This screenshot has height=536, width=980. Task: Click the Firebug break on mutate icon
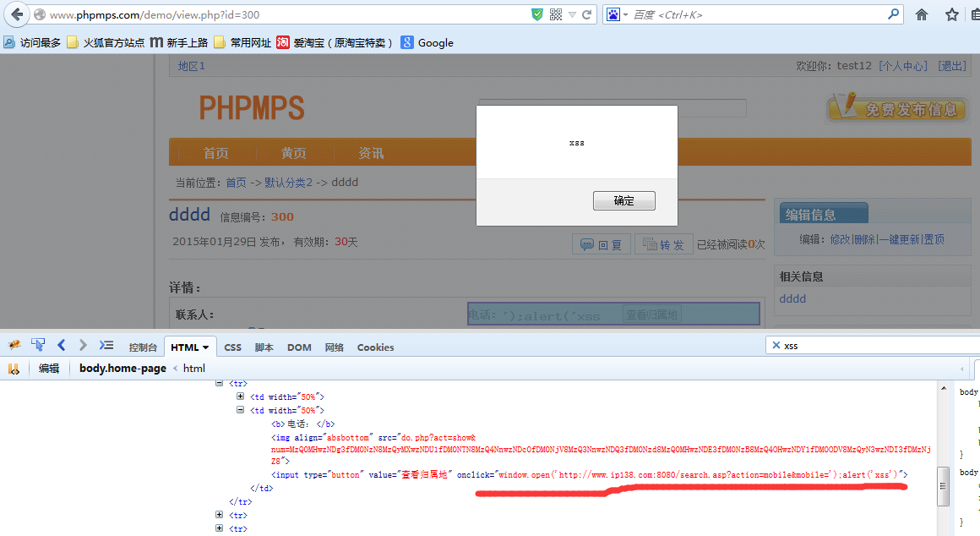coord(14,369)
